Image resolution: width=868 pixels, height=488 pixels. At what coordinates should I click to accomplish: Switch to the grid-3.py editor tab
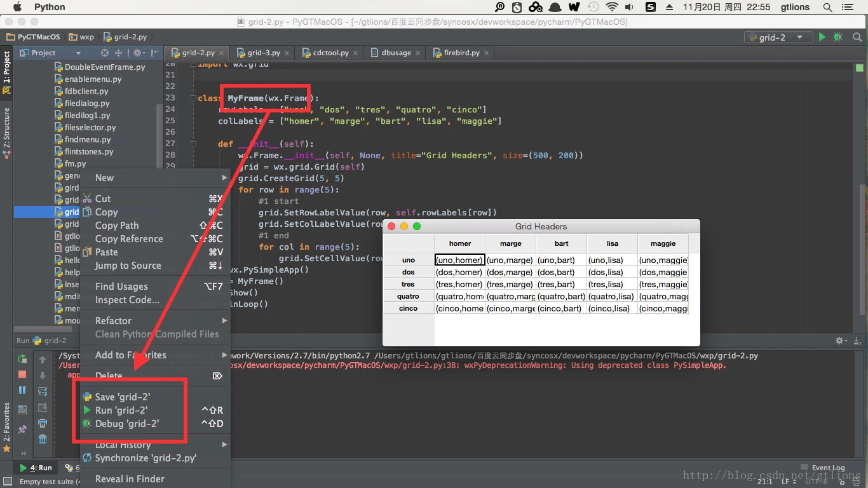263,53
